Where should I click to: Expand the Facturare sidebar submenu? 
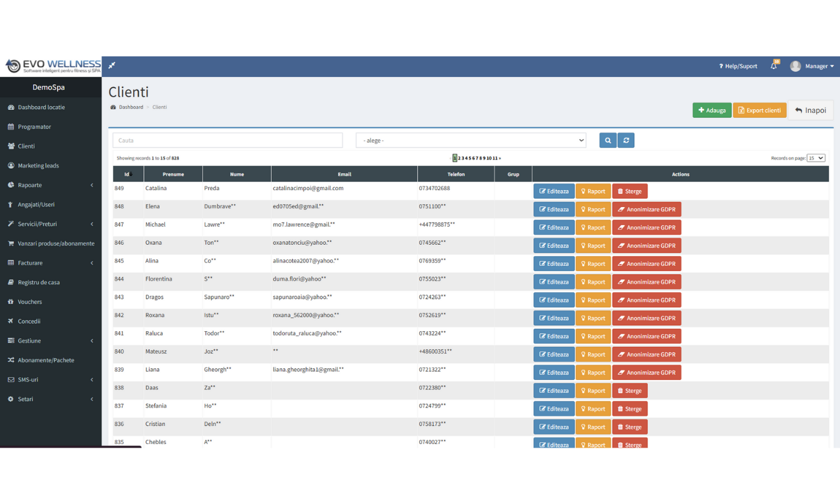tap(51, 263)
